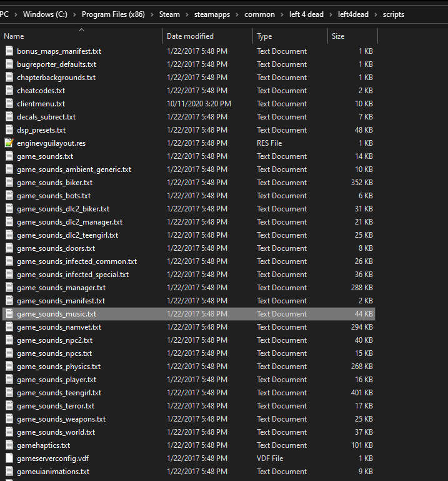The width and height of the screenshot is (448, 481).
Task: Click the 101 KB size cell
Action: (x=362, y=445)
